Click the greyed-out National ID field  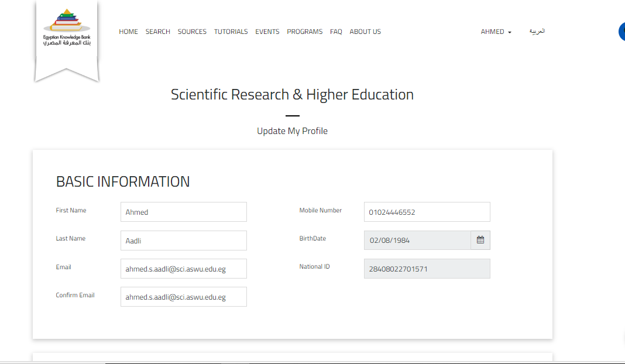(x=427, y=269)
